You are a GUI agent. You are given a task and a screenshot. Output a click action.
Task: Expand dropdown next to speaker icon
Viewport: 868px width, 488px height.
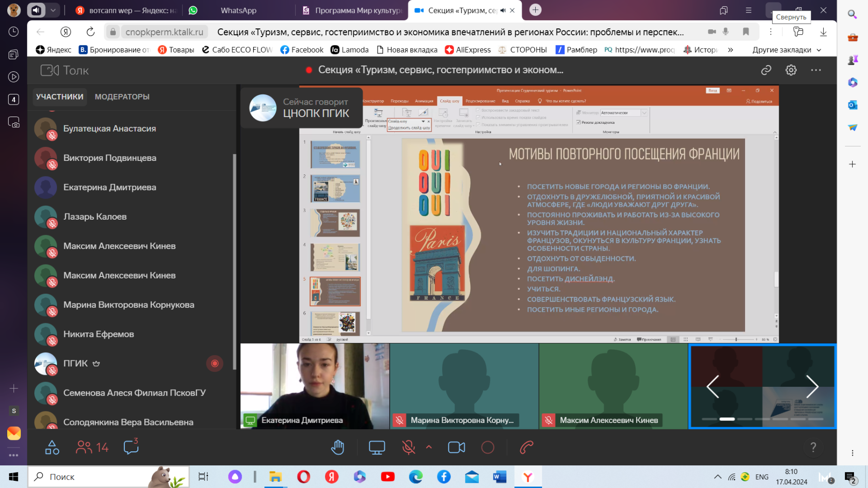tap(53, 10)
